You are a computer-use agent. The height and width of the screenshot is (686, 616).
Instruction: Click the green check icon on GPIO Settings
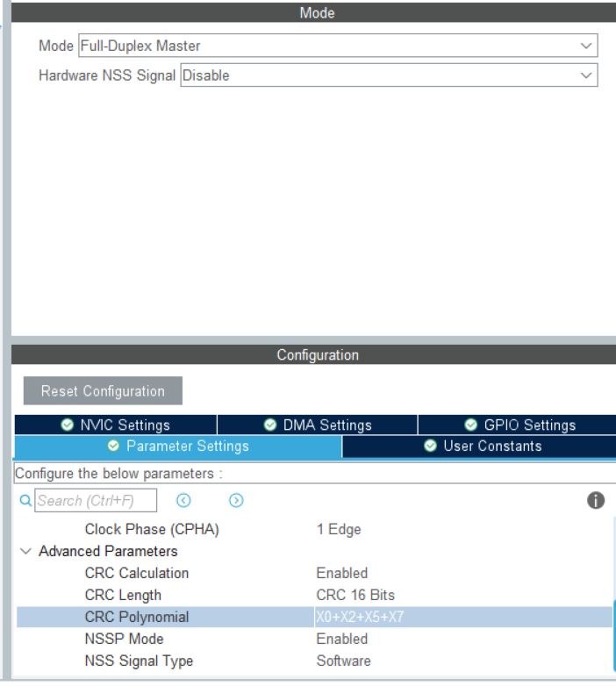pyautogui.click(x=470, y=425)
